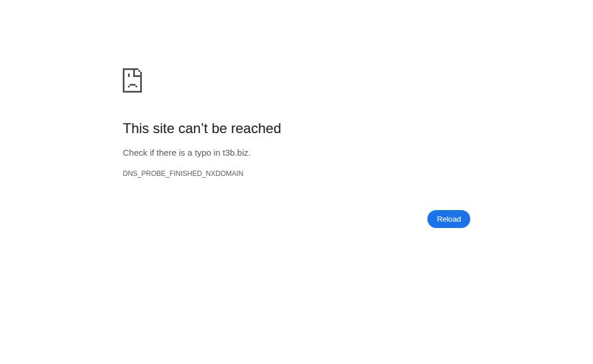The width and height of the screenshot is (593, 364).
Task: Click the word "can't" in the heading
Action: coord(193,128)
